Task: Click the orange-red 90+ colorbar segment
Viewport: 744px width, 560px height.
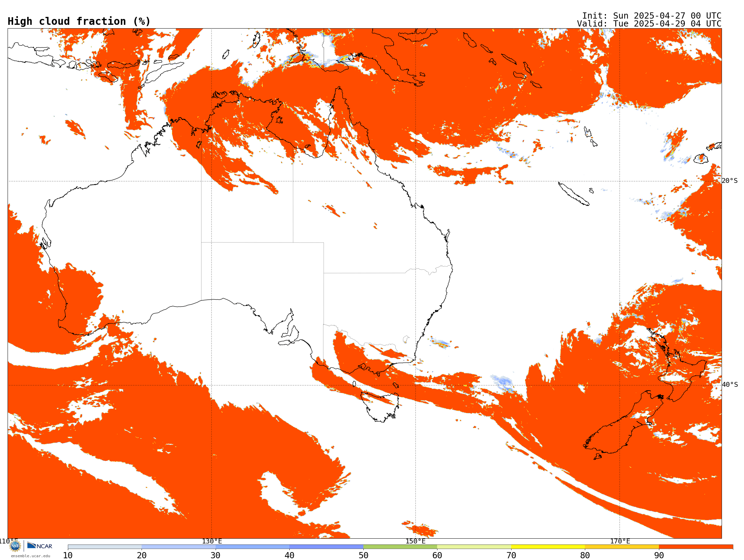Action: [x=696, y=547]
